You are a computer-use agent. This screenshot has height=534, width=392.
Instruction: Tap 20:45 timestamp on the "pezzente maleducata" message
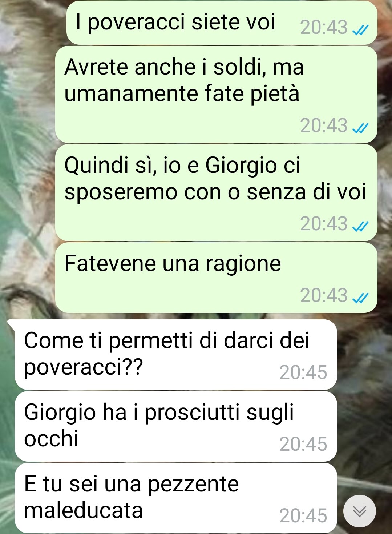[x=303, y=515]
